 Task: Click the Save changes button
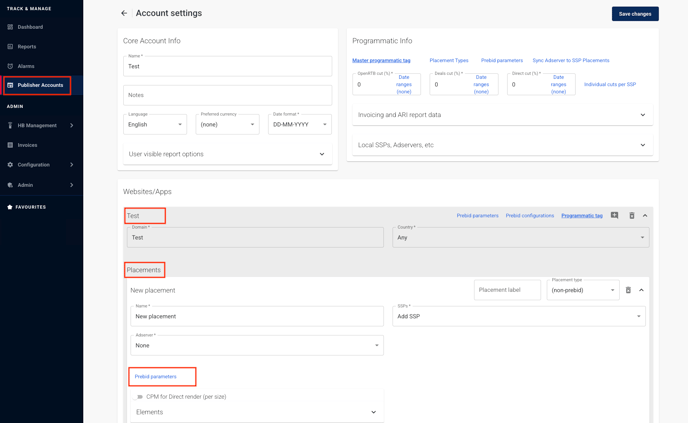635,14
